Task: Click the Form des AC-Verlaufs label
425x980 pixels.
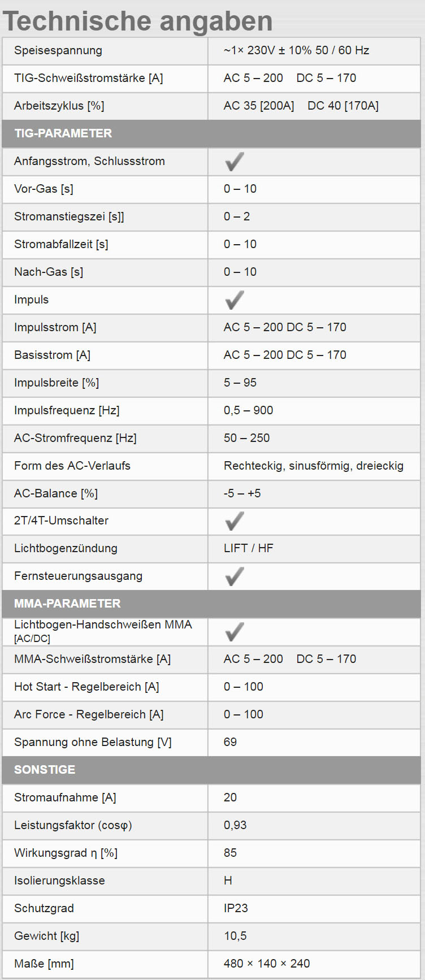Action: (72, 466)
